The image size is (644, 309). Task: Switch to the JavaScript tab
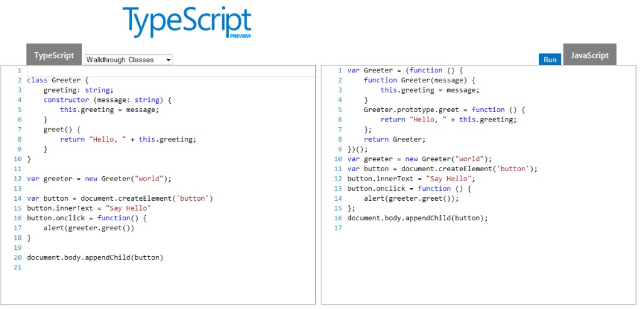click(589, 55)
